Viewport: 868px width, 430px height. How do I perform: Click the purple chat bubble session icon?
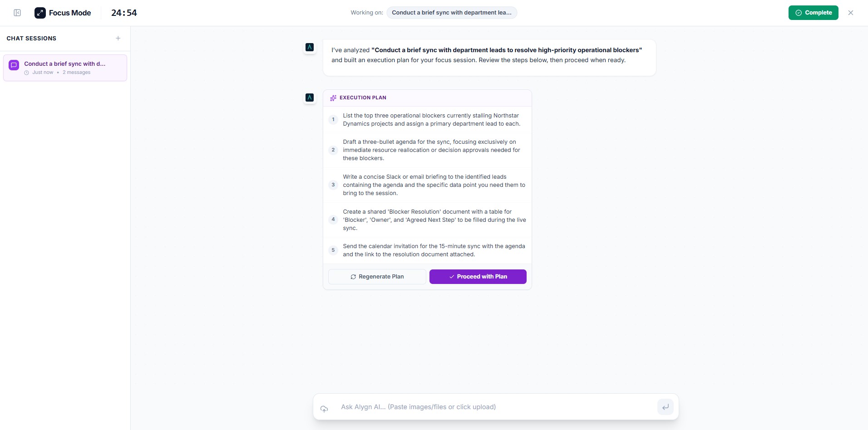click(x=14, y=65)
